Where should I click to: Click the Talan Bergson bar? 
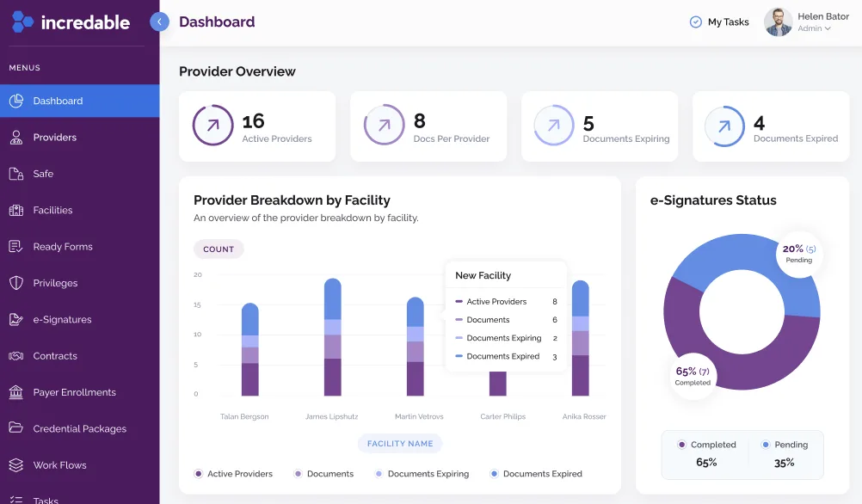[250, 349]
